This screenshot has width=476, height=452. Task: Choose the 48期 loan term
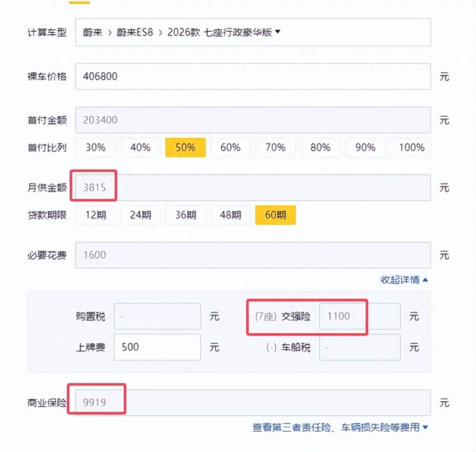click(x=230, y=215)
